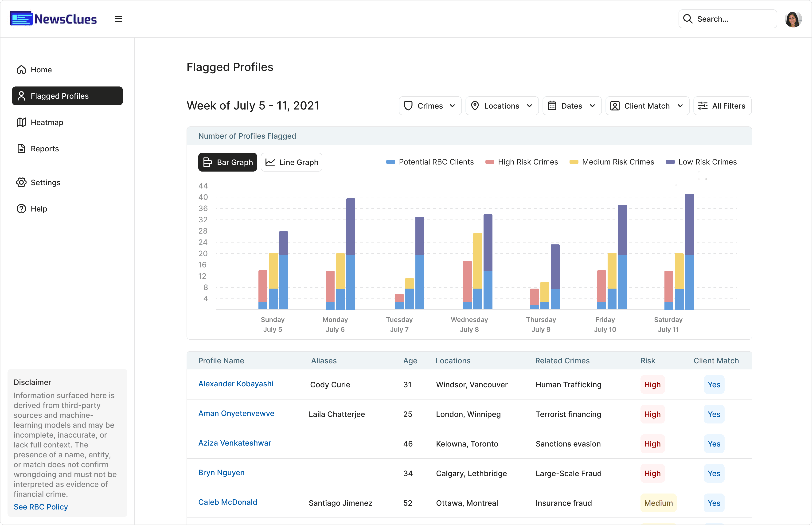Click the hamburger menu icon

coord(118,19)
